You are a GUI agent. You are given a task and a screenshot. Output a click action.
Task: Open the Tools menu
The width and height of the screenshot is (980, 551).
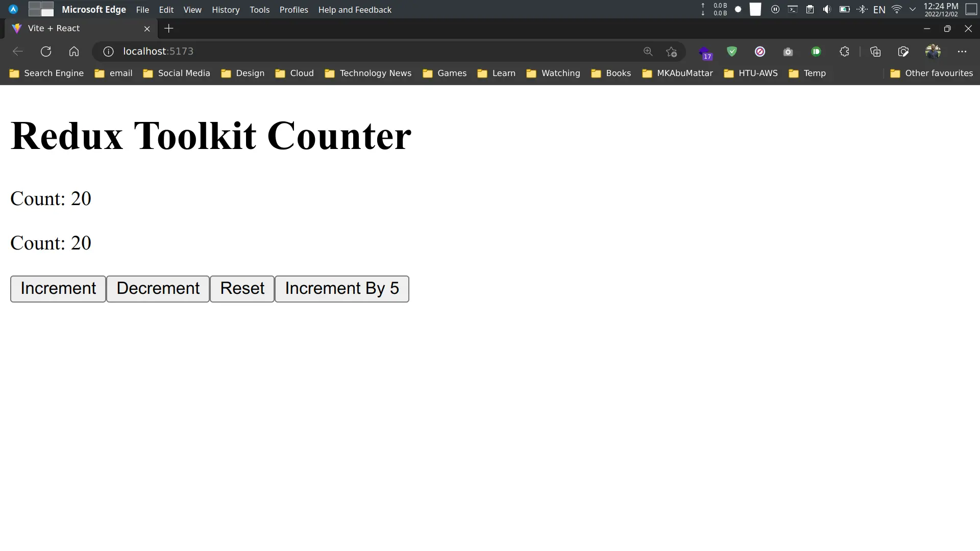(260, 9)
